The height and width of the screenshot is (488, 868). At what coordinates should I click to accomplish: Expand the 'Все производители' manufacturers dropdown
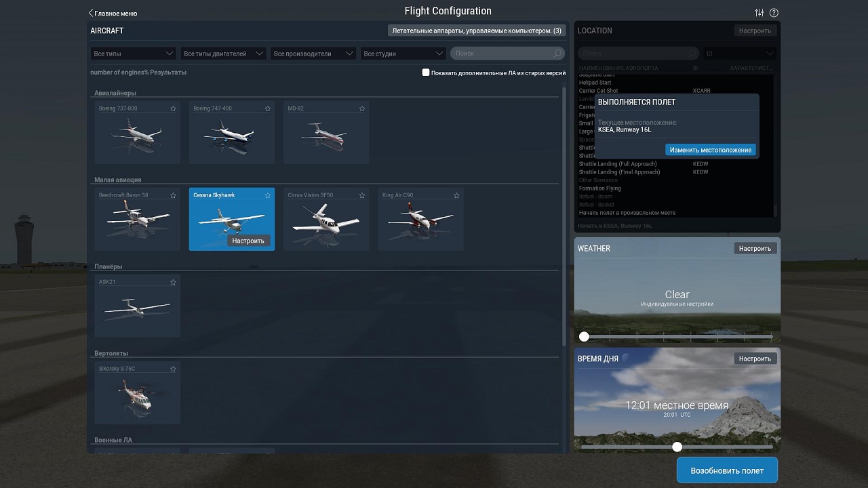313,54
